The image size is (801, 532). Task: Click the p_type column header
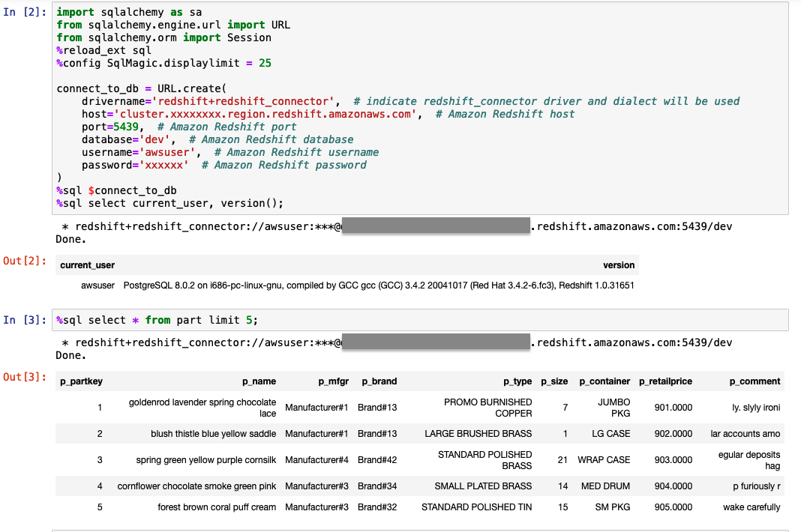tap(517, 381)
